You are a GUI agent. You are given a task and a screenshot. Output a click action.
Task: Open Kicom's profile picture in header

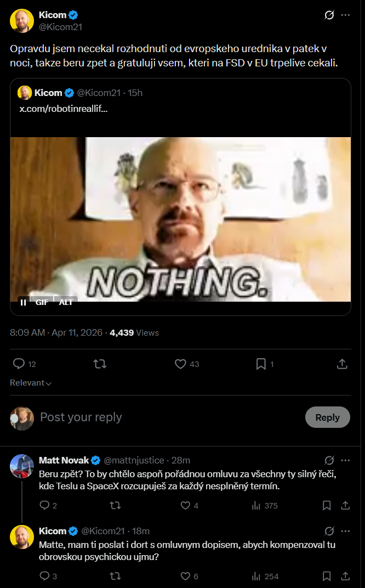pyautogui.click(x=22, y=21)
